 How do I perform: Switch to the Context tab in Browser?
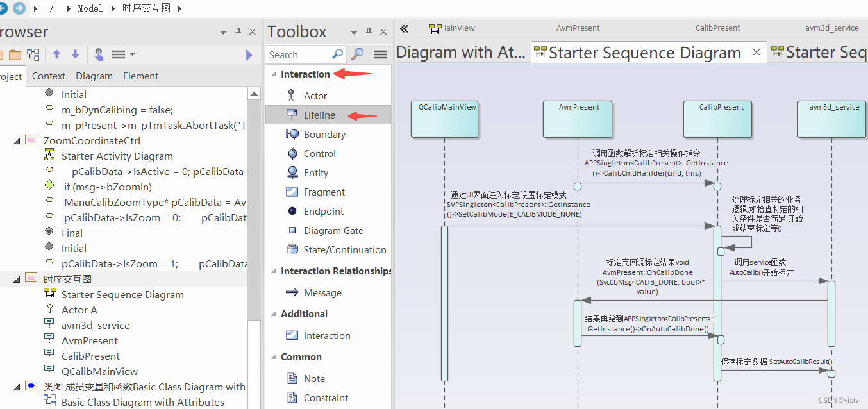coord(49,76)
